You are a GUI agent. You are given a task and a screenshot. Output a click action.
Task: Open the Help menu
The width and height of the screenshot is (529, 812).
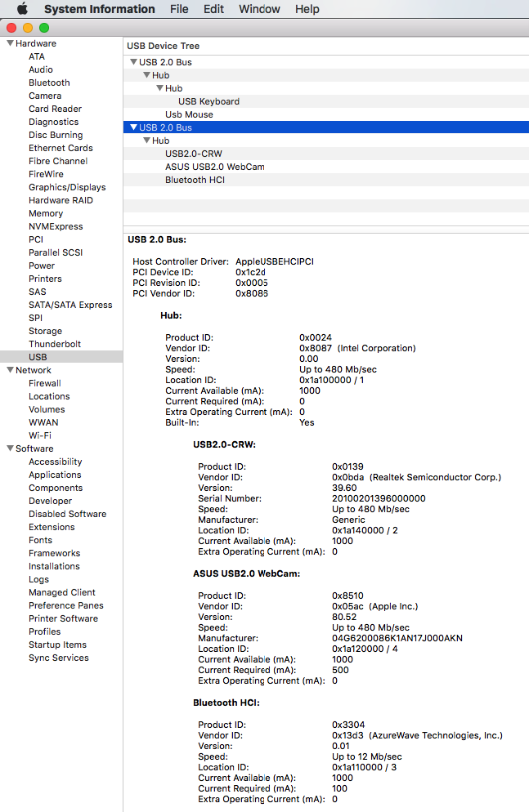(x=307, y=9)
